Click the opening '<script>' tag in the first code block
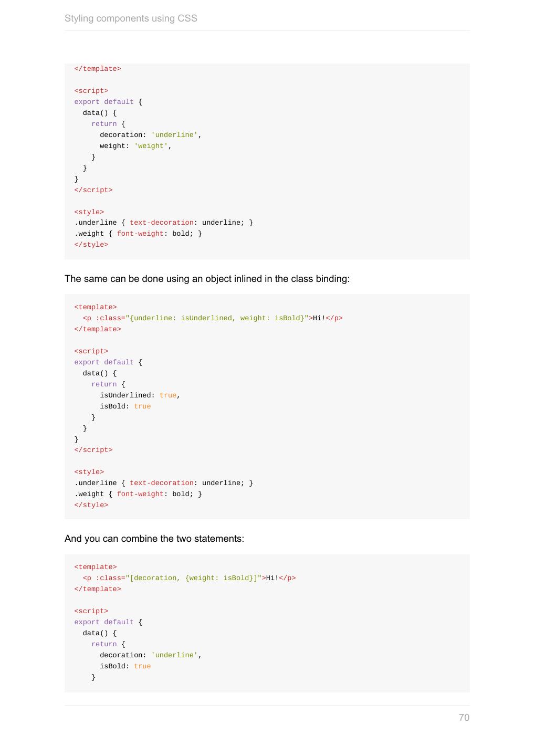This screenshot has width=535, height=756. pos(91,91)
